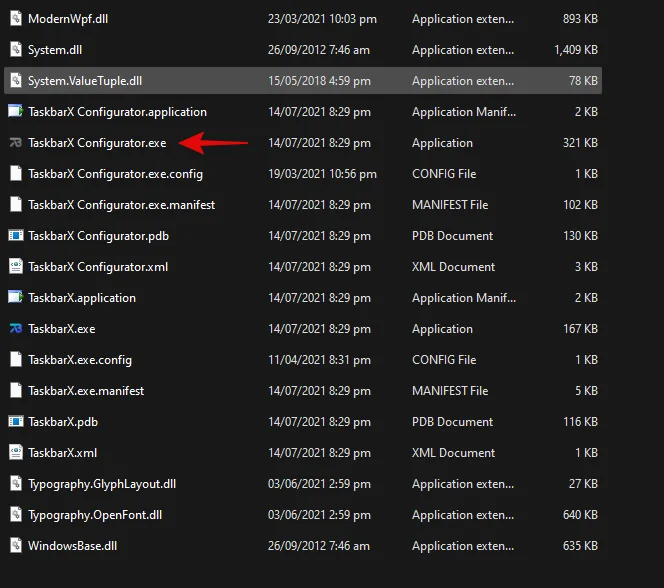Image resolution: width=664 pixels, height=588 pixels.
Task: Click the 78 KB size value
Action: (x=583, y=81)
